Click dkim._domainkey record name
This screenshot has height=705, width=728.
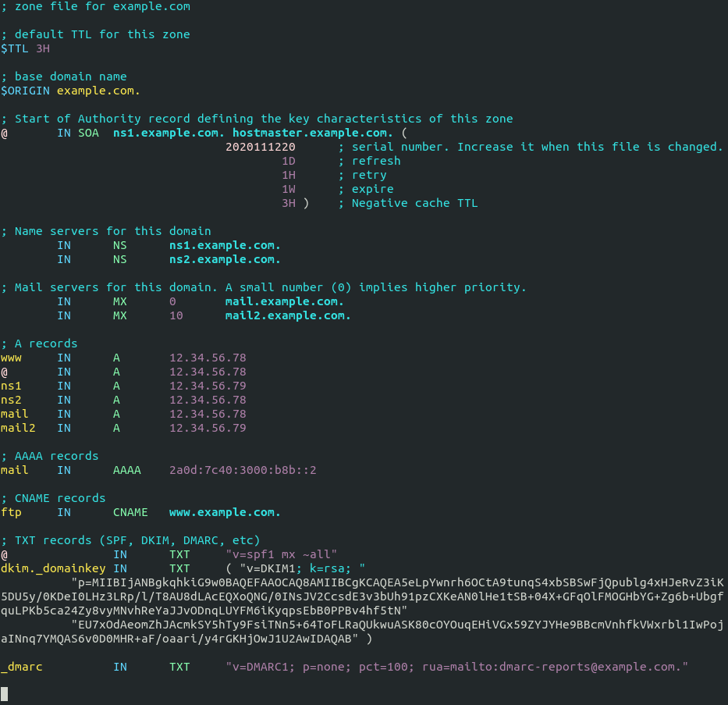53,569
